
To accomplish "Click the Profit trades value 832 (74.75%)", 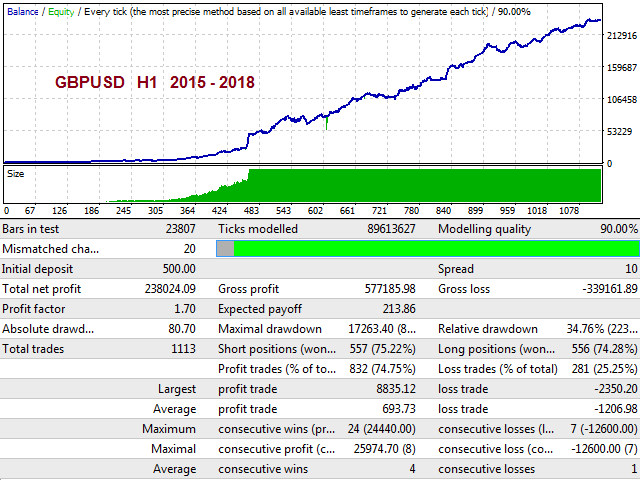I will pos(382,369).
